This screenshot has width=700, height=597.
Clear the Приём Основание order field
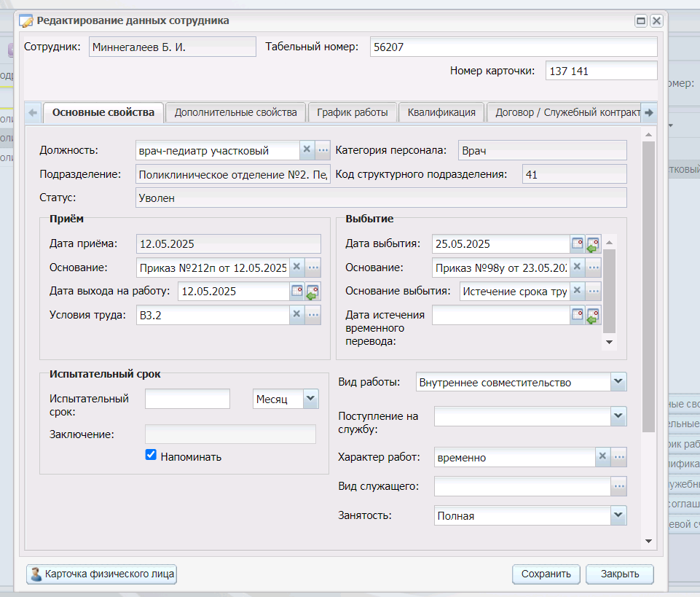[296, 268]
